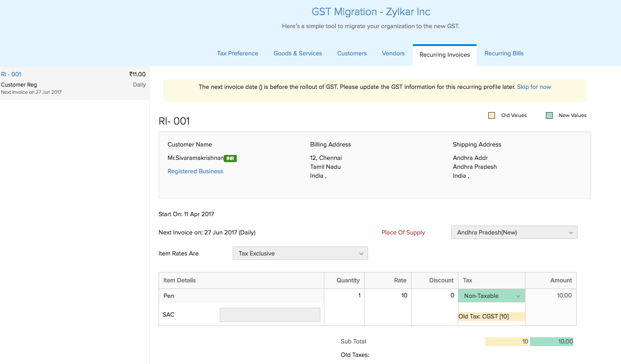Switch to the Tax Preference tab
Screen dimensions: 621x364
pos(237,53)
